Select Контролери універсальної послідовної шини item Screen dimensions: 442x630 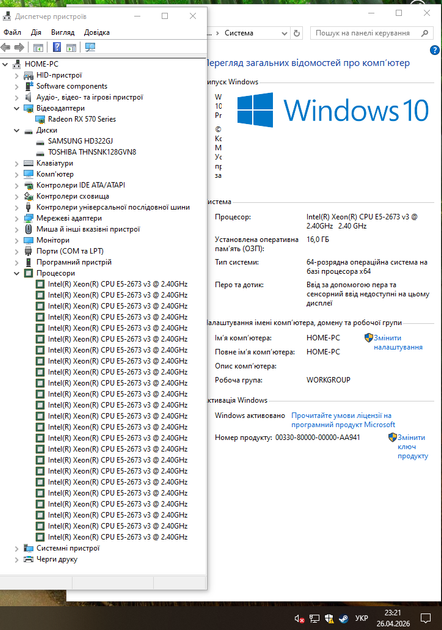(x=113, y=207)
